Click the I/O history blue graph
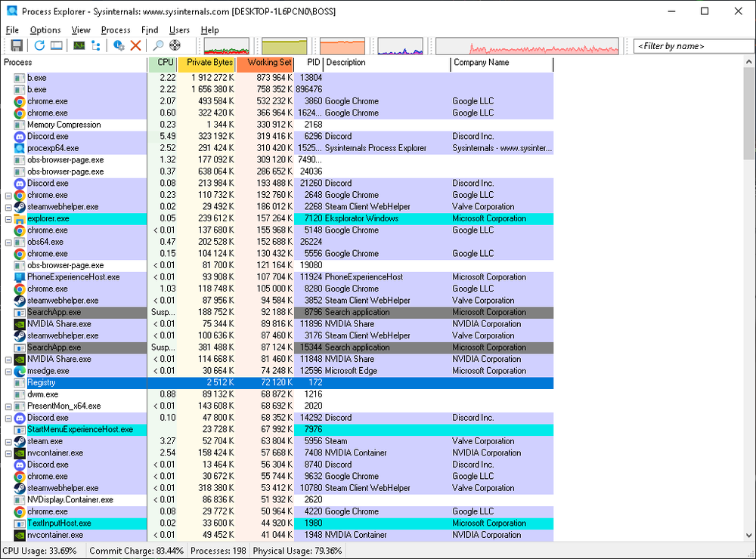The height and width of the screenshot is (559, 756). (400, 46)
